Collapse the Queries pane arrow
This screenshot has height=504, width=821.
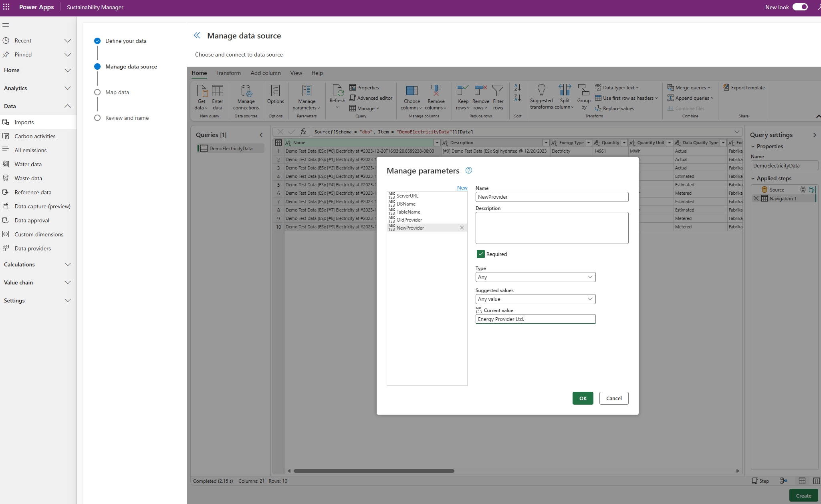coord(261,135)
